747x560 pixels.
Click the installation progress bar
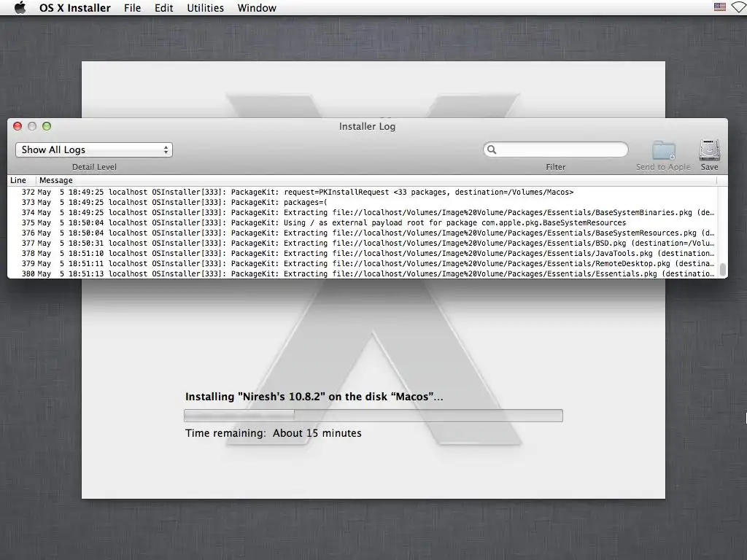pos(373,415)
